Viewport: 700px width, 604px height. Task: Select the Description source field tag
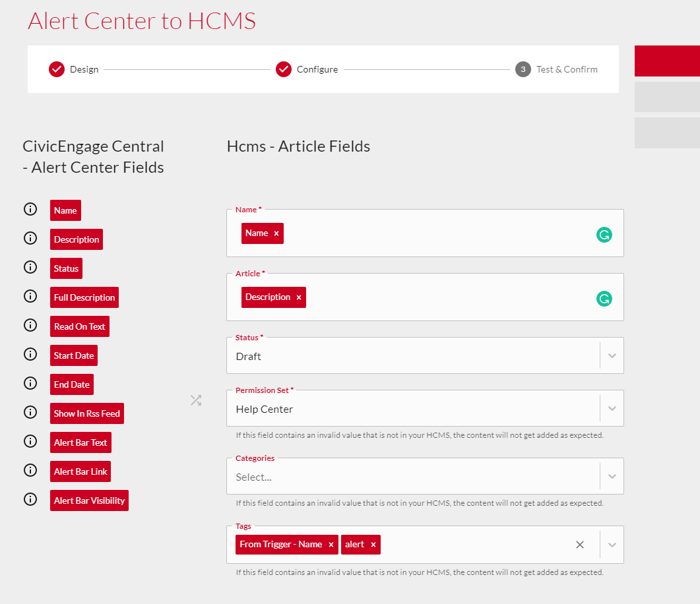pos(77,239)
